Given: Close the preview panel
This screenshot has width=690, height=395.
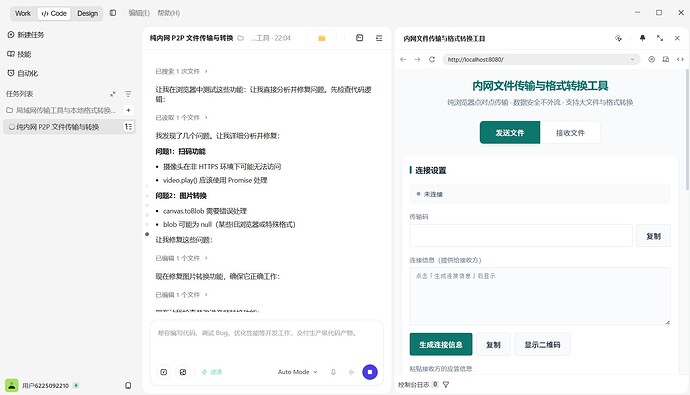Looking at the screenshot, I should pos(677,38).
